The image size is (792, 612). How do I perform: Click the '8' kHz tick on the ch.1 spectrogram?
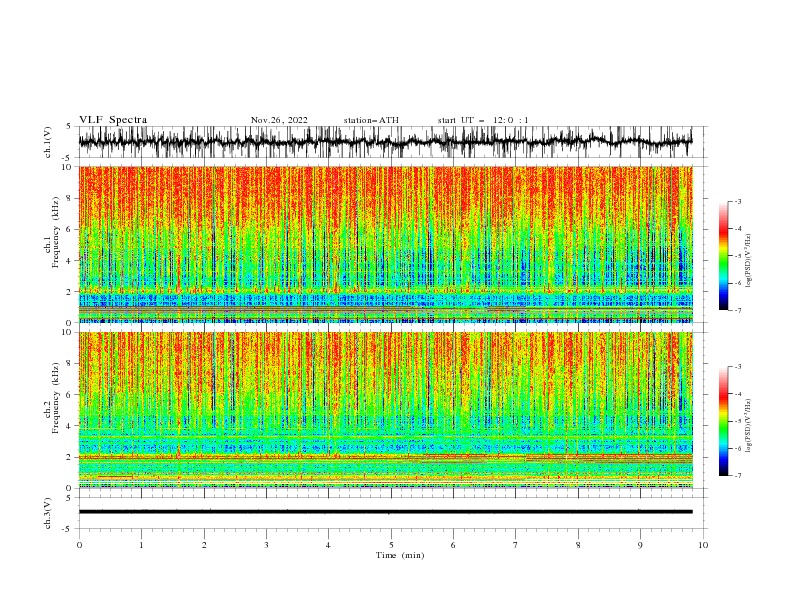click(x=70, y=198)
